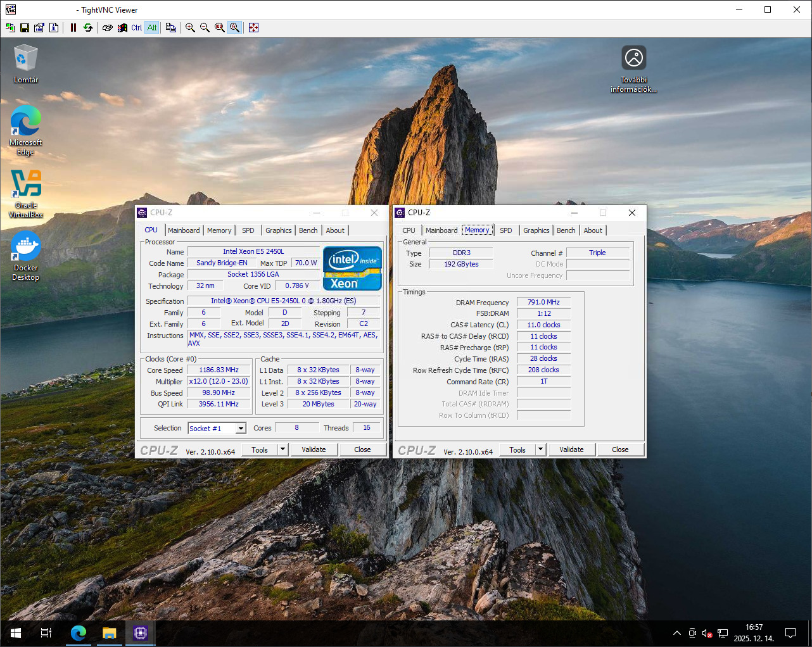
Task: Click the Zoom out magnifier icon
Action: pos(205,28)
